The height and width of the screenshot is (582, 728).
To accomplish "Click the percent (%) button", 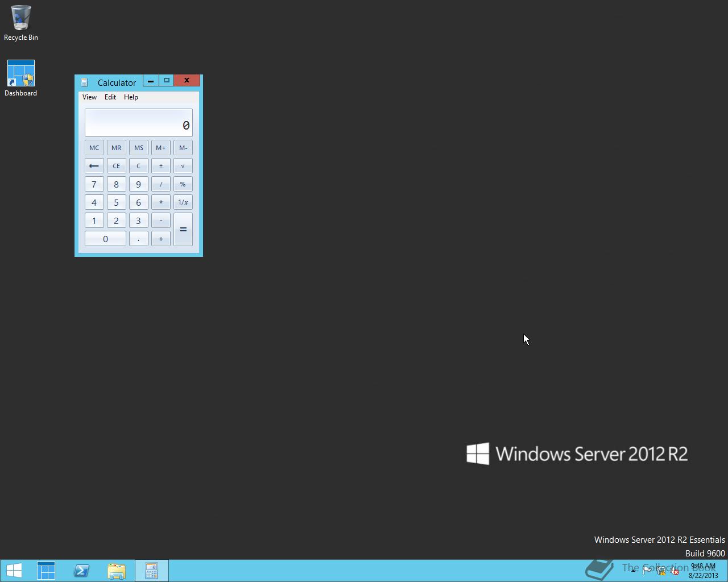I will pos(183,184).
